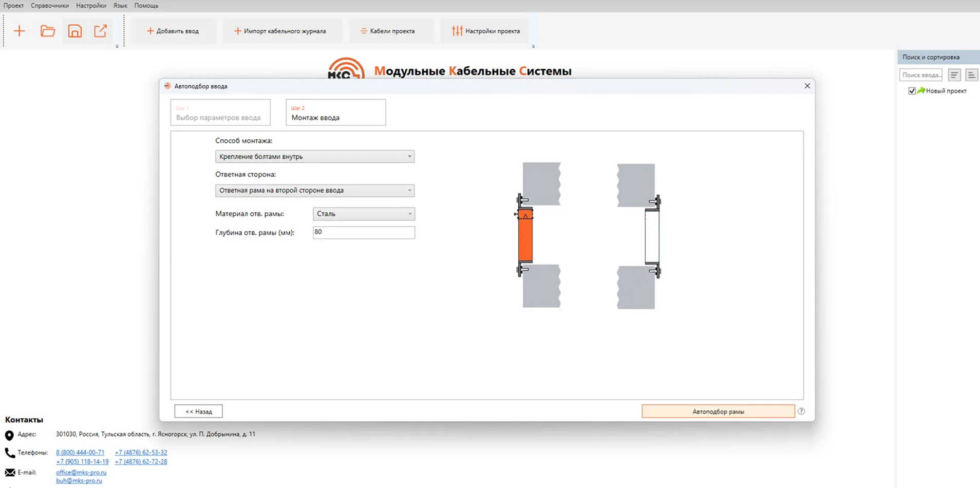Click the Добавить ввод button
This screenshot has width=980, height=488.
[x=173, y=31]
